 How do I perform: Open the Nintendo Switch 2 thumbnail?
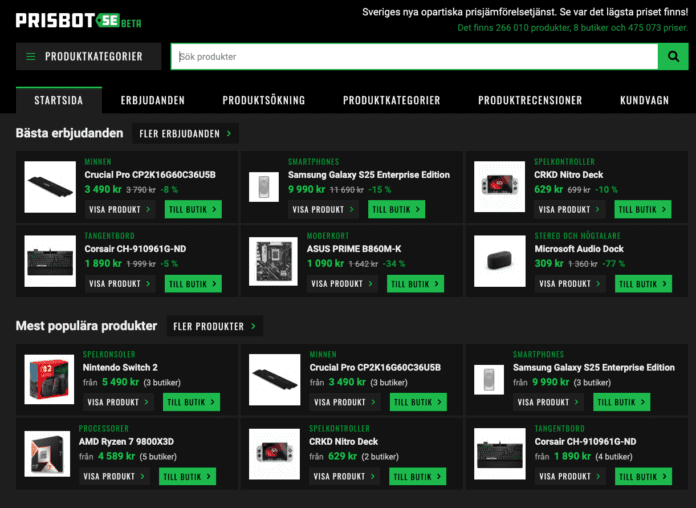[49, 379]
